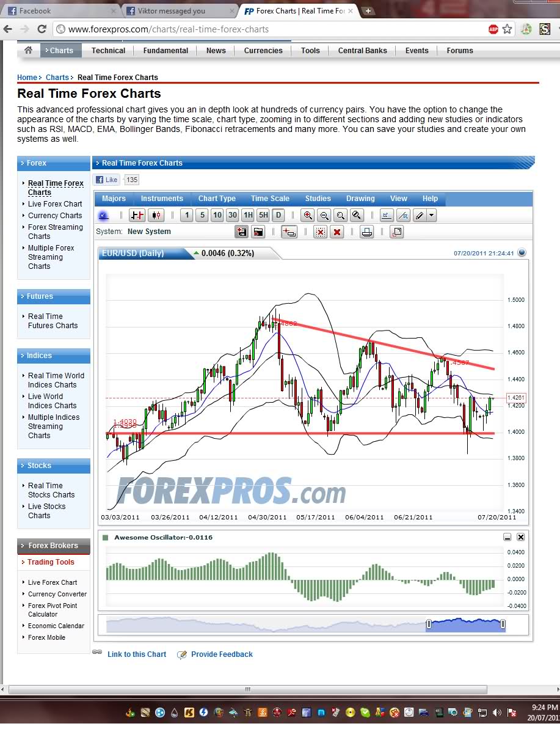This screenshot has width=560, height=729.
Task: Open the chart Help menu
Action: coord(431,199)
